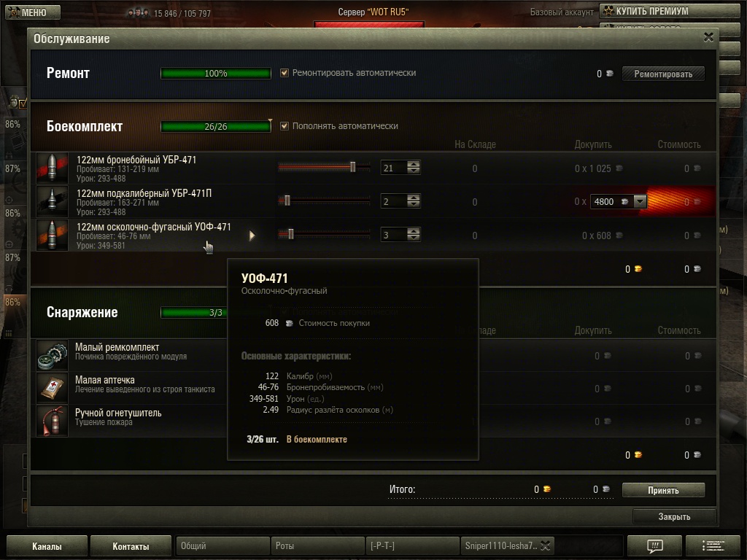The width and height of the screenshot is (747, 560).
Task: Click the Принять button
Action: click(x=663, y=490)
